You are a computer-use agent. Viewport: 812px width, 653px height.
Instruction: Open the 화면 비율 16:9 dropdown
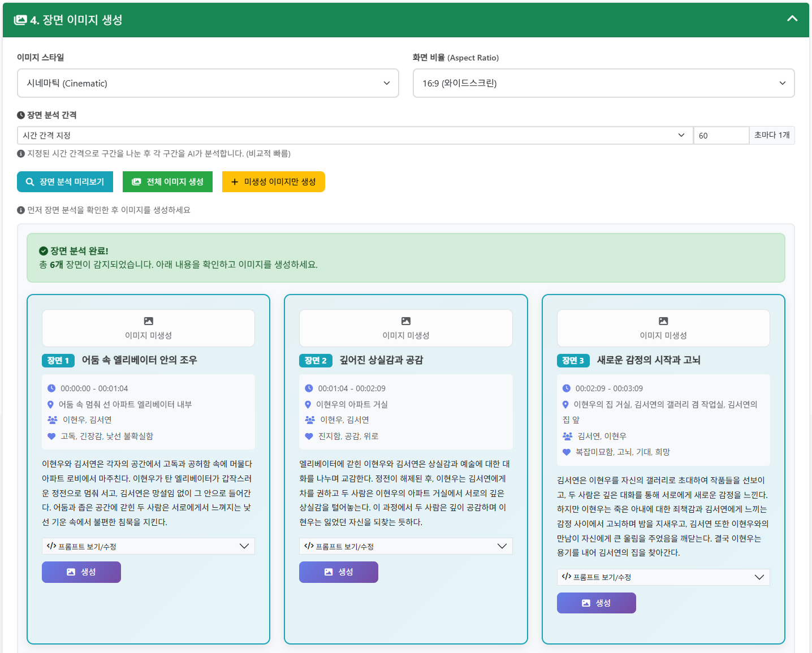[603, 83]
